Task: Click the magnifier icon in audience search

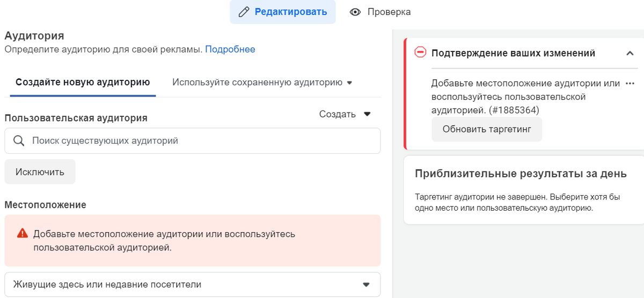Action: (19, 141)
